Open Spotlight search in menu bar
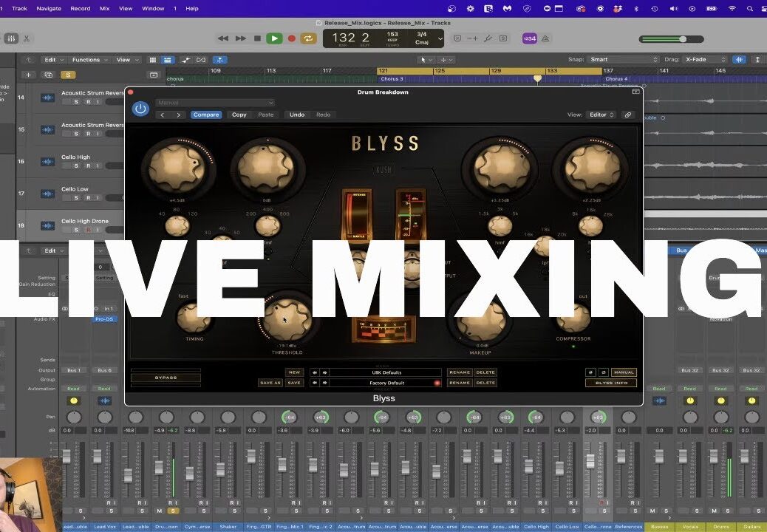 (749, 8)
